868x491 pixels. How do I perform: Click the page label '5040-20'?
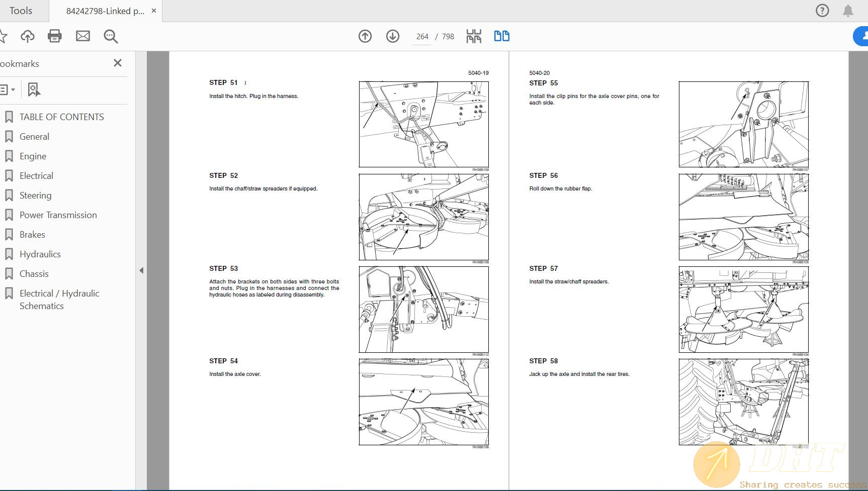coord(539,73)
